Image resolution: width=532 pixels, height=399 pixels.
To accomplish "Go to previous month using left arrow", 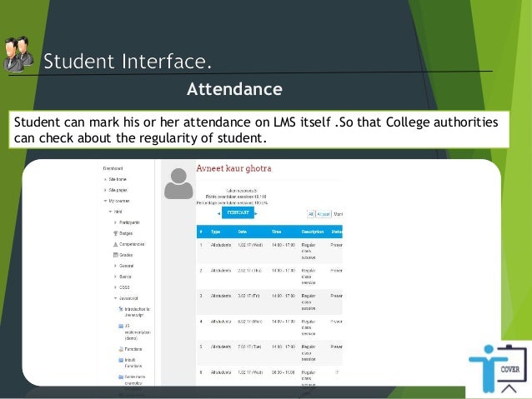I will click(x=218, y=213).
